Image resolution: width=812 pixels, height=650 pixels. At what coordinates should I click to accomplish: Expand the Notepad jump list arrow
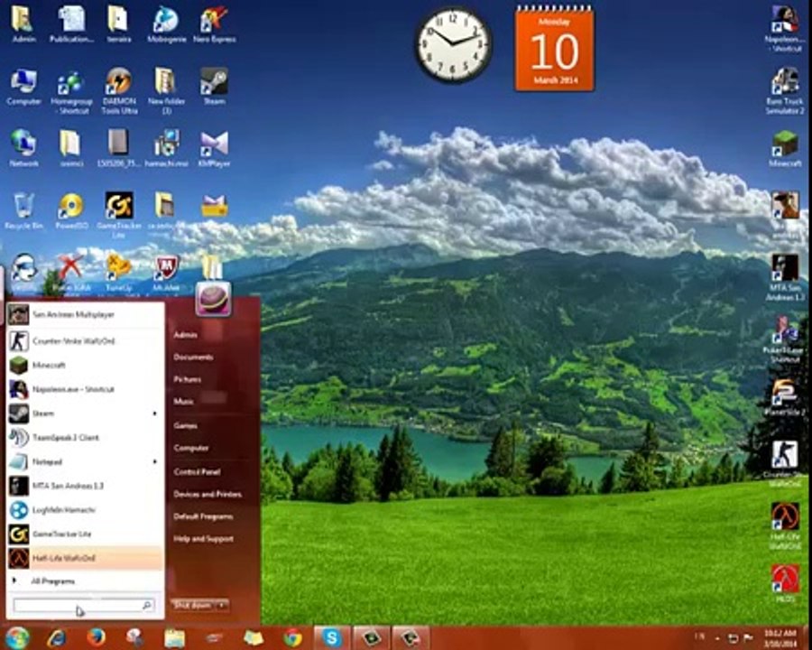(154, 462)
